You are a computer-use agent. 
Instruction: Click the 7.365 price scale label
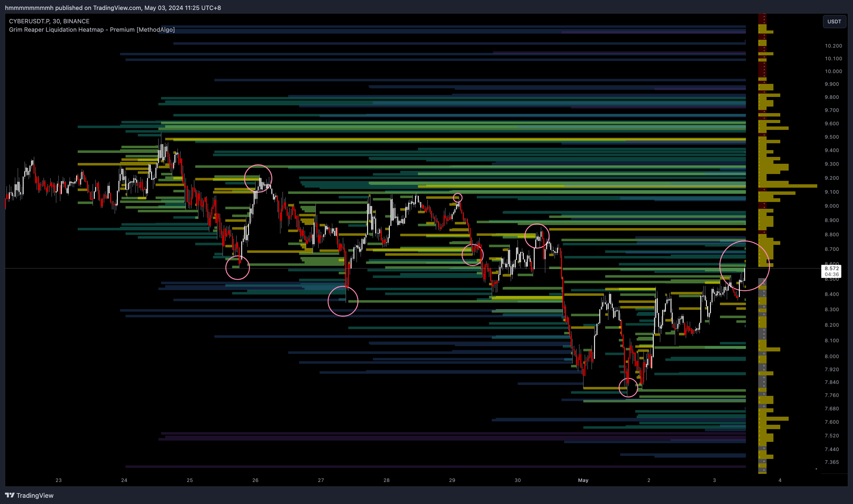point(831,462)
